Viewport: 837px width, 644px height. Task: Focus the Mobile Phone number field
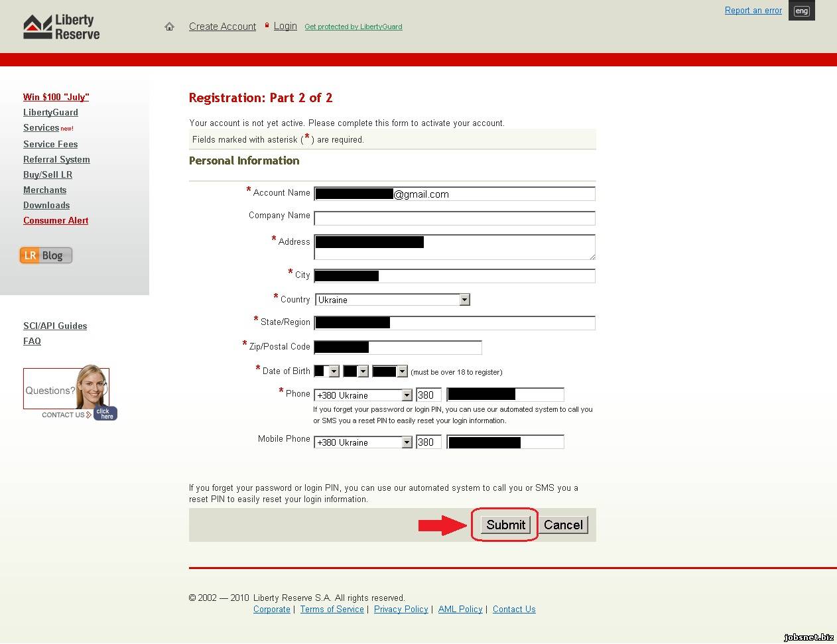coord(505,442)
